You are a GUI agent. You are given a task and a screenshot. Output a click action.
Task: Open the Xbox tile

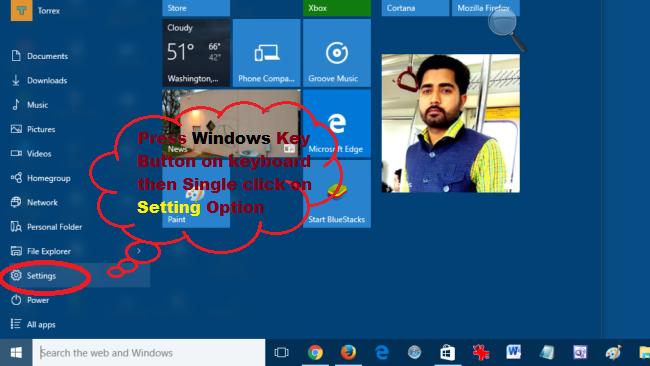pyautogui.click(x=337, y=8)
